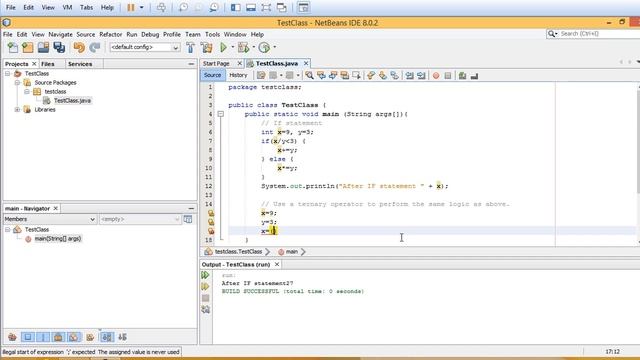
Task: Toggle Highlight Search in editor toolbar
Action: click(345, 76)
